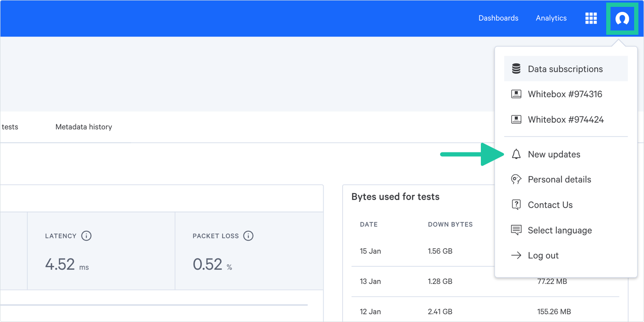
Task: Click the Log out arrow icon
Action: point(516,255)
